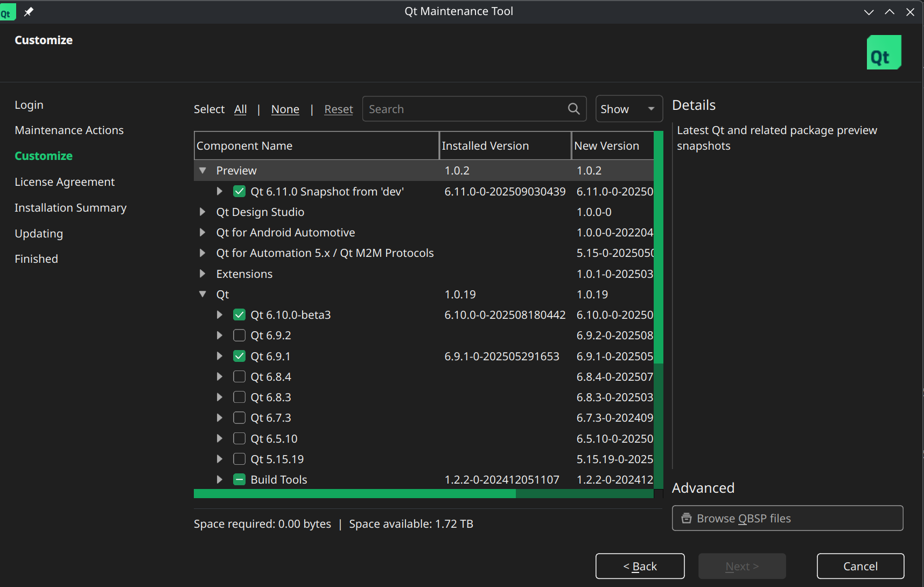Click Browse QBSP files button

788,518
